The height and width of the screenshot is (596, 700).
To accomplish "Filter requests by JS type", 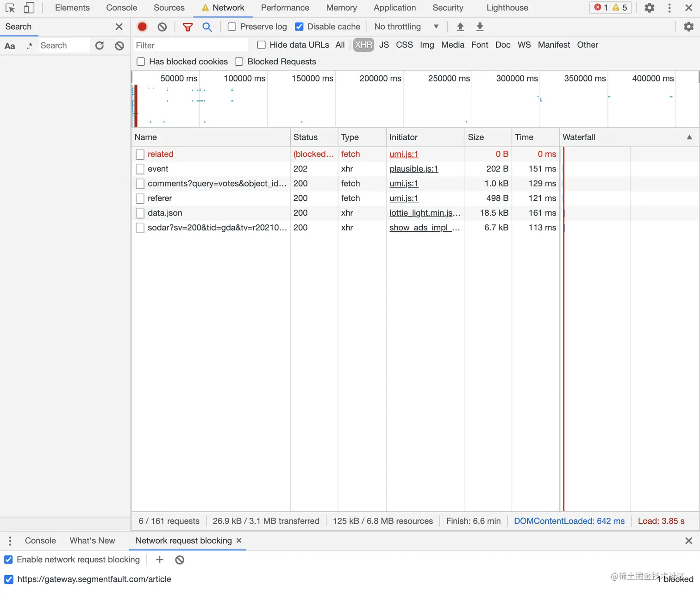I will (384, 45).
